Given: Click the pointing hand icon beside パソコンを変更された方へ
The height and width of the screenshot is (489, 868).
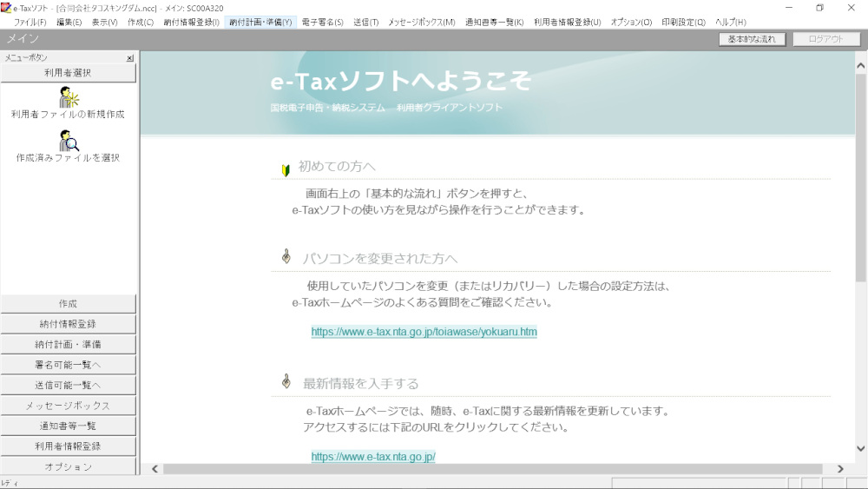Looking at the screenshot, I should tap(286, 256).
